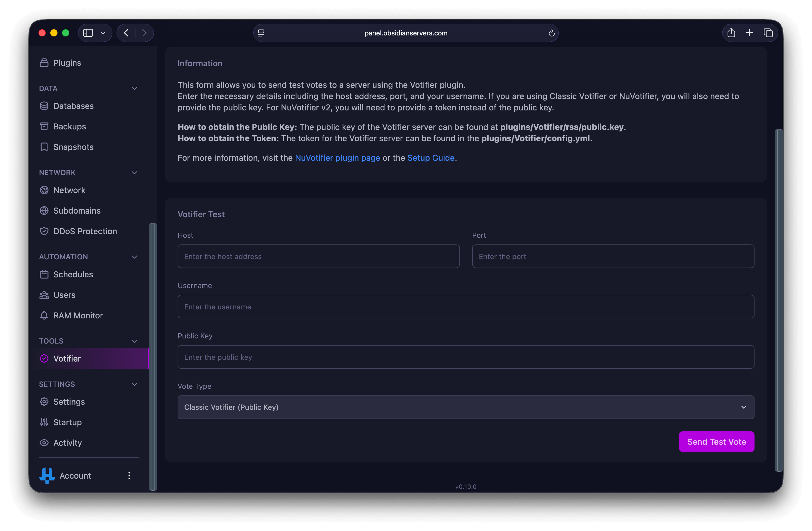Open Schedules from the sidebar
Viewport: 812px width, 531px height.
[x=73, y=274]
